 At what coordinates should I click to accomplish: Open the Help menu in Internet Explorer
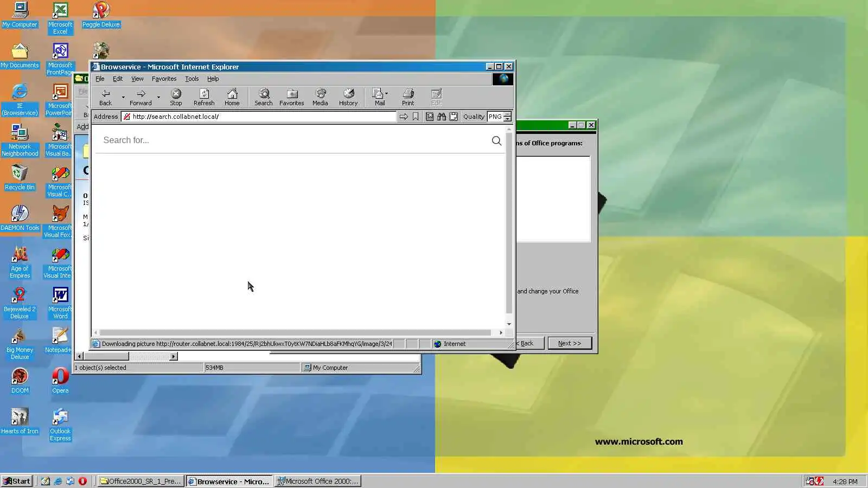tap(213, 79)
